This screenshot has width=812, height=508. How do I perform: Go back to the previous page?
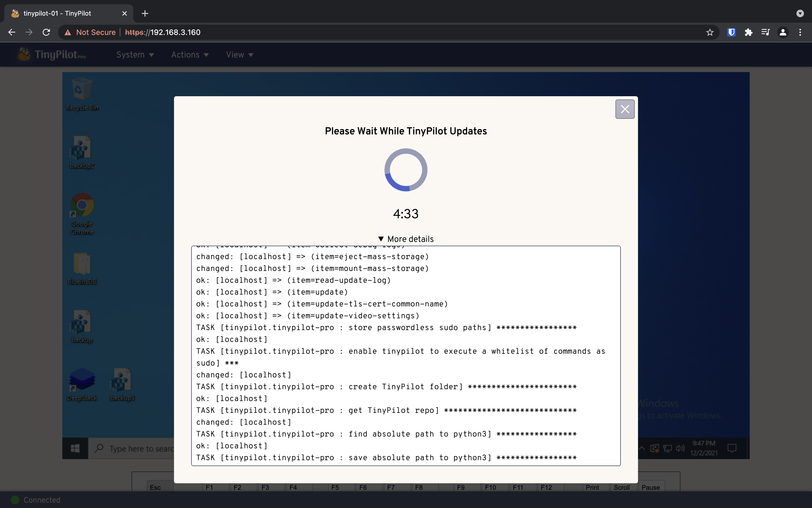(x=12, y=32)
